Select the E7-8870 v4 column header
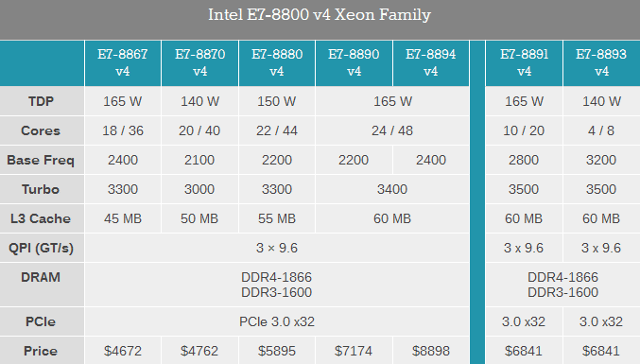This screenshot has height=364, width=640. (x=199, y=62)
